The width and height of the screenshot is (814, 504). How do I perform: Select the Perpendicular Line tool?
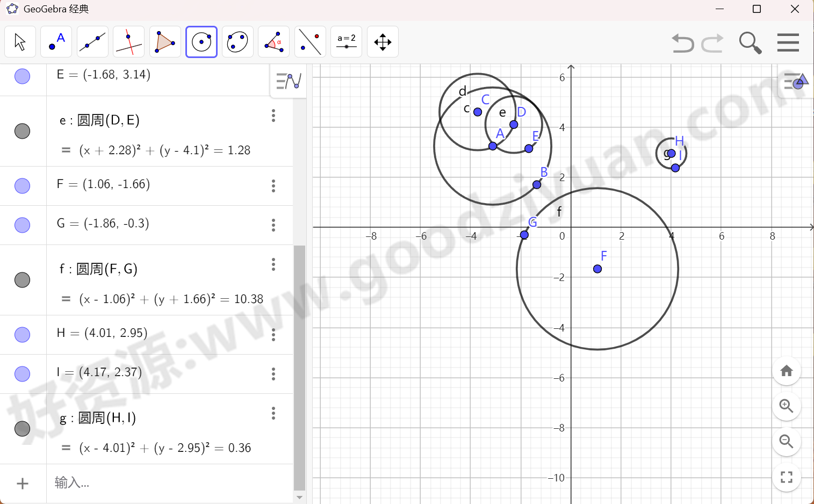128,41
